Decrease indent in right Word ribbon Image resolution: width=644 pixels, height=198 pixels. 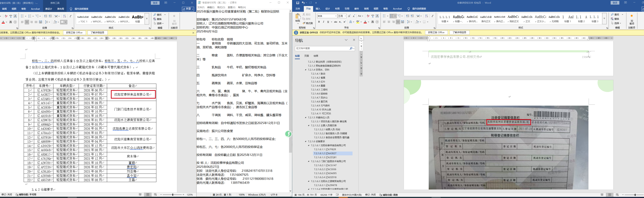pyautogui.click(x=407, y=16)
